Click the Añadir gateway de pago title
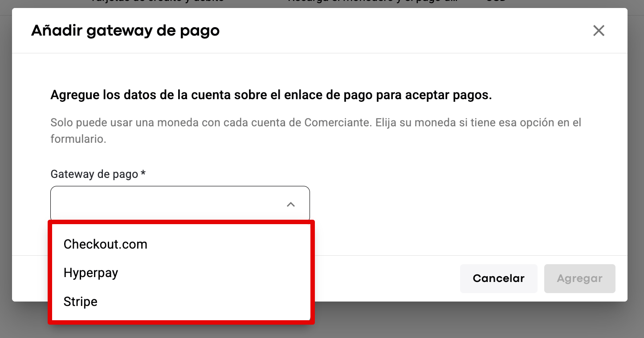Screen dimensions: 644x338 coord(125,31)
